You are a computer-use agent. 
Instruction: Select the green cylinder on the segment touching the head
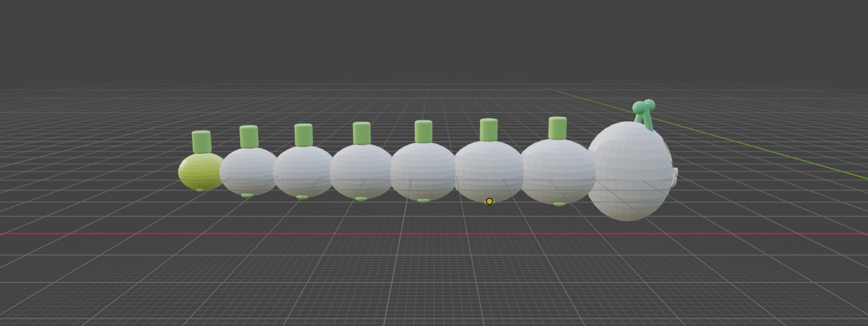557,128
